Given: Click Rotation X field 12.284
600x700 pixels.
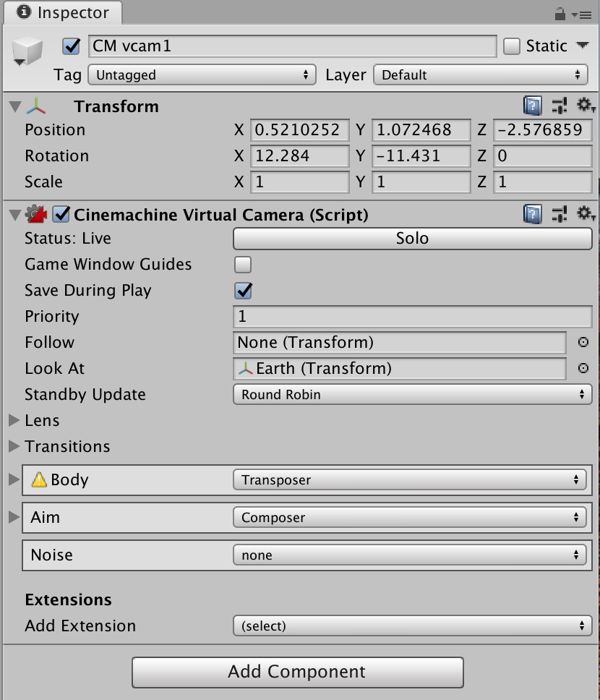Looking at the screenshot, I should (x=299, y=155).
